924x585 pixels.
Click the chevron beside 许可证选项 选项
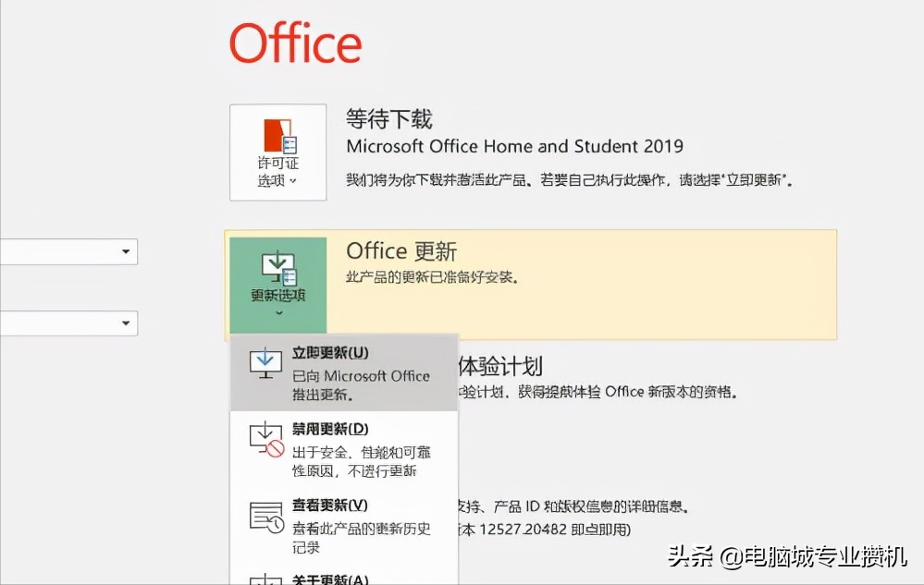[293, 181]
